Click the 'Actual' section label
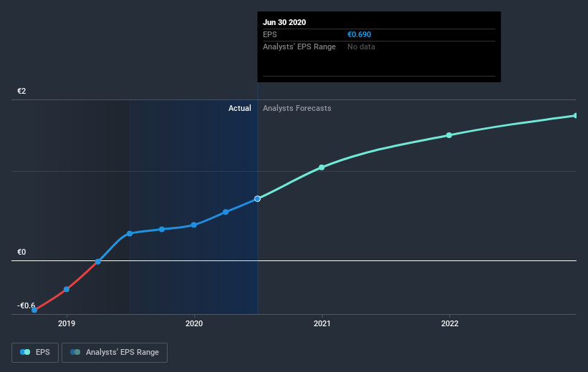The height and width of the screenshot is (372, 588). tap(240, 108)
